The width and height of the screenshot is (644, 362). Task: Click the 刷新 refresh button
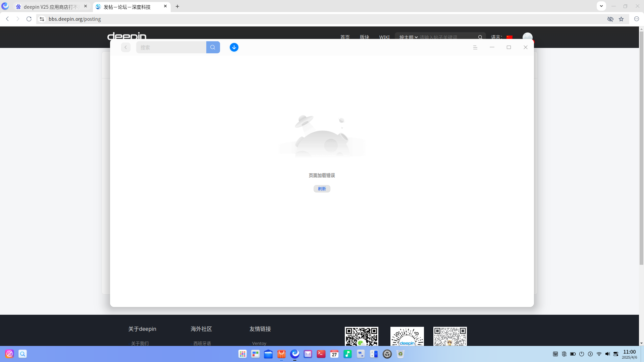click(x=322, y=189)
